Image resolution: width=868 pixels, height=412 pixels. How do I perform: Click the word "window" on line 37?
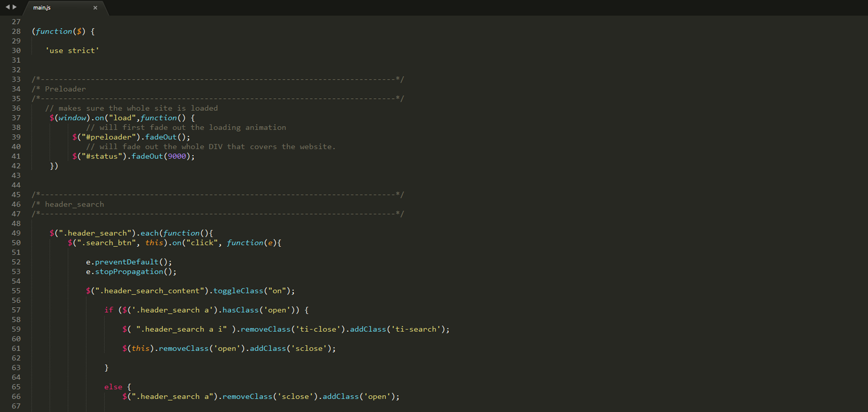pos(72,118)
